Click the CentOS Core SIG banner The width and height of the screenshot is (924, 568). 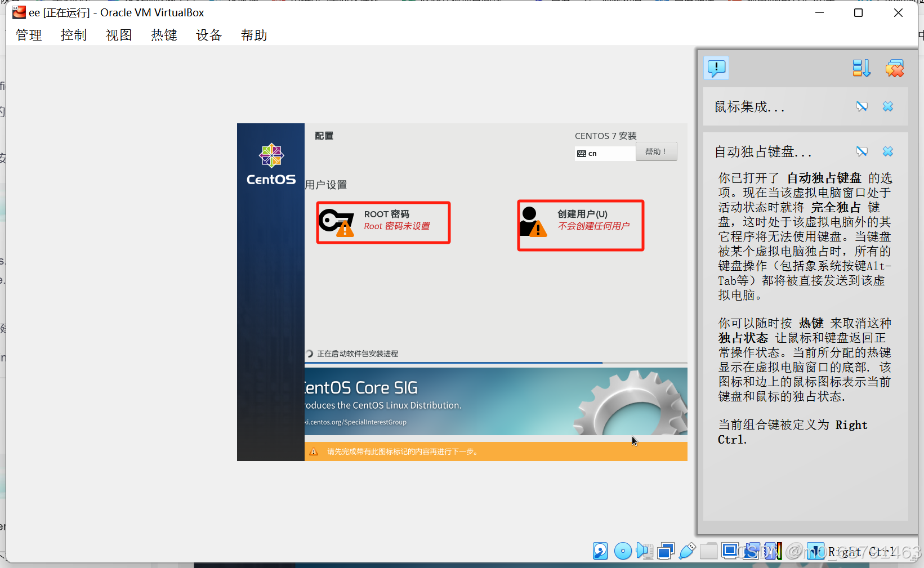pyautogui.click(x=496, y=401)
